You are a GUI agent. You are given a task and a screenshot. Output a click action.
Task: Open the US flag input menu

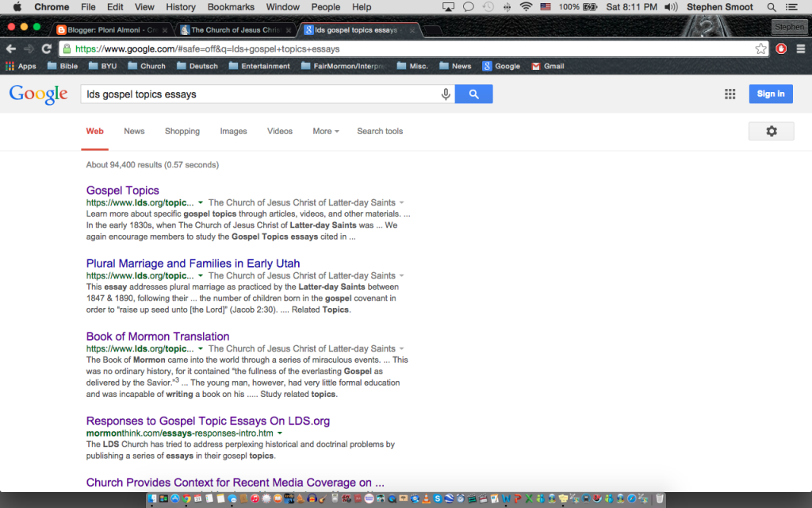[x=546, y=6]
